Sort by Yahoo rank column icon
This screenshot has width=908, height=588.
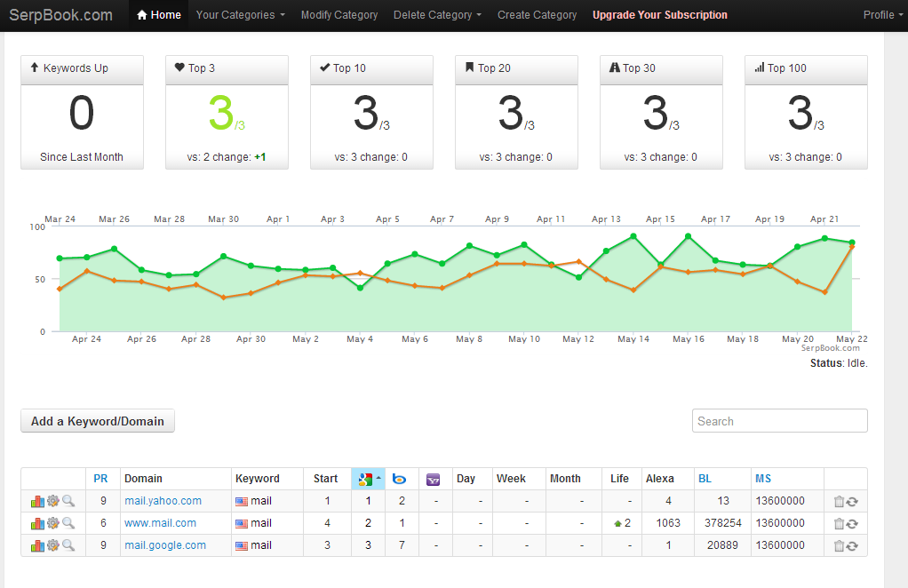(434, 480)
